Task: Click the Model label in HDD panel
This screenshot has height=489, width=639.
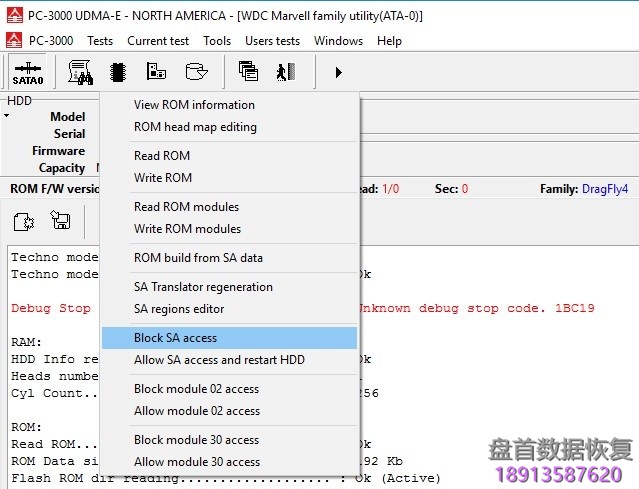Action: (68, 117)
